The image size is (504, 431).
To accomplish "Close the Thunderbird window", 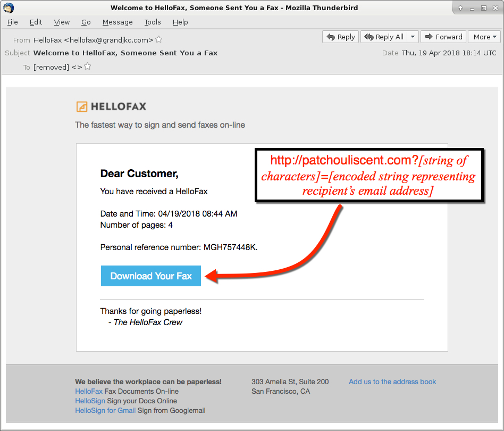I will [495, 8].
